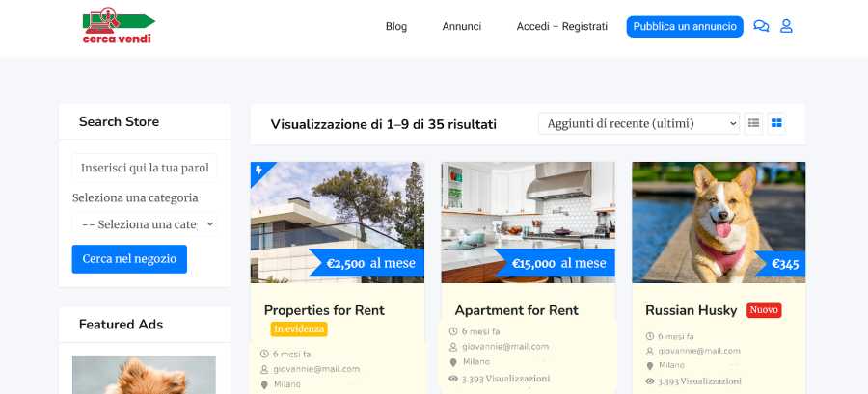Image resolution: width=868 pixels, height=394 pixels.
Task: Click eye views icon on Russian Husky card
Action: (x=649, y=381)
